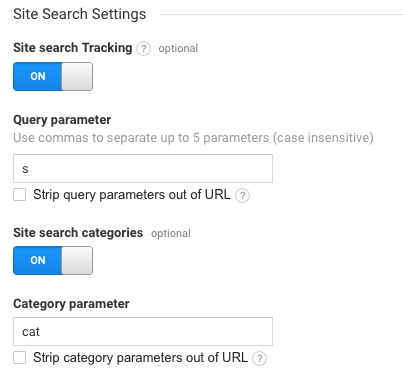403x383 pixels.
Task: Click the Site search categories label
Action: point(78,233)
